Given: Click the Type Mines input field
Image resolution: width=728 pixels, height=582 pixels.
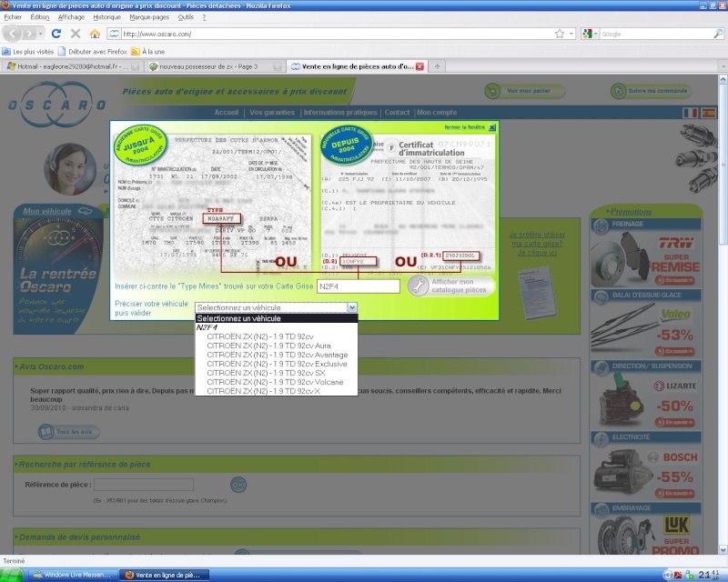Looking at the screenshot, I should coord(358,286).
